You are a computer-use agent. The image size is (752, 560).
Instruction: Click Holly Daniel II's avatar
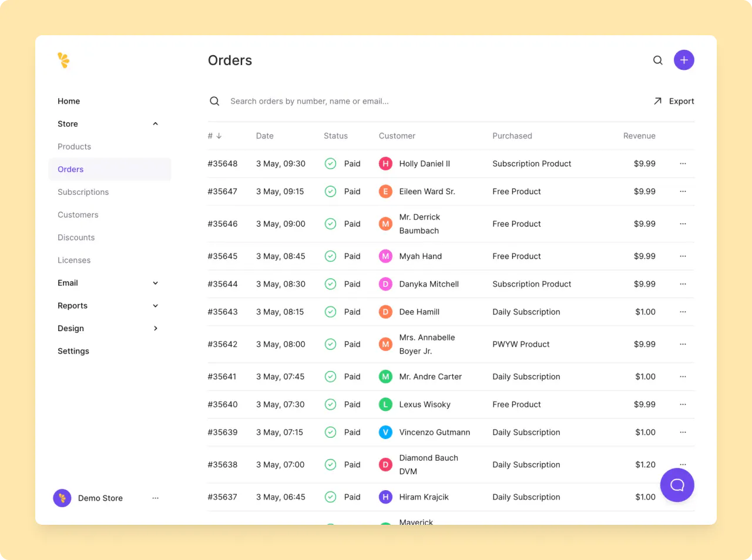(x=385, y=164)
